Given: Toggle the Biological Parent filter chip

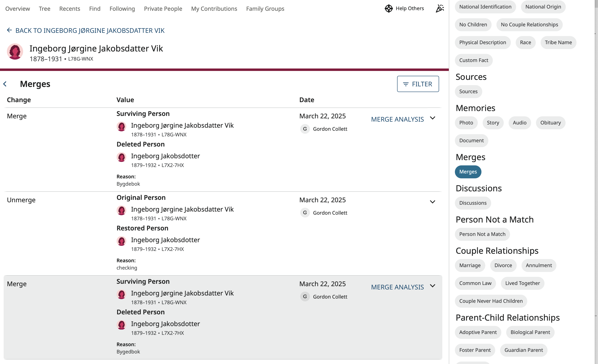Looking at the screenshot, I should pos(530,332).
